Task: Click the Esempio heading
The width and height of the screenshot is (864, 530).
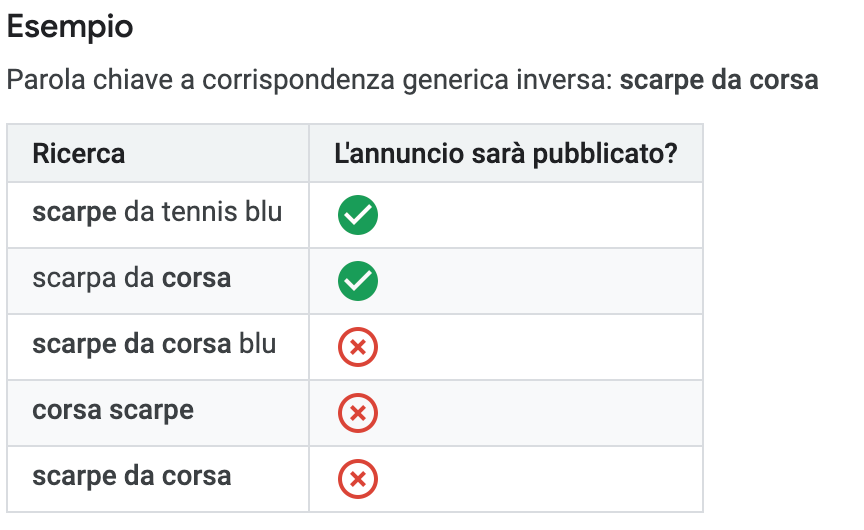Action: point(70,26)
